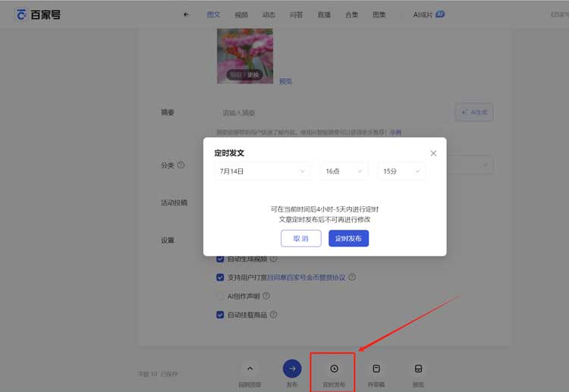This screenshot has height=392, width=569.
Task: Enable the AI创作声明 checkbox
Action: pyautogui.click(x=220, y=296)
